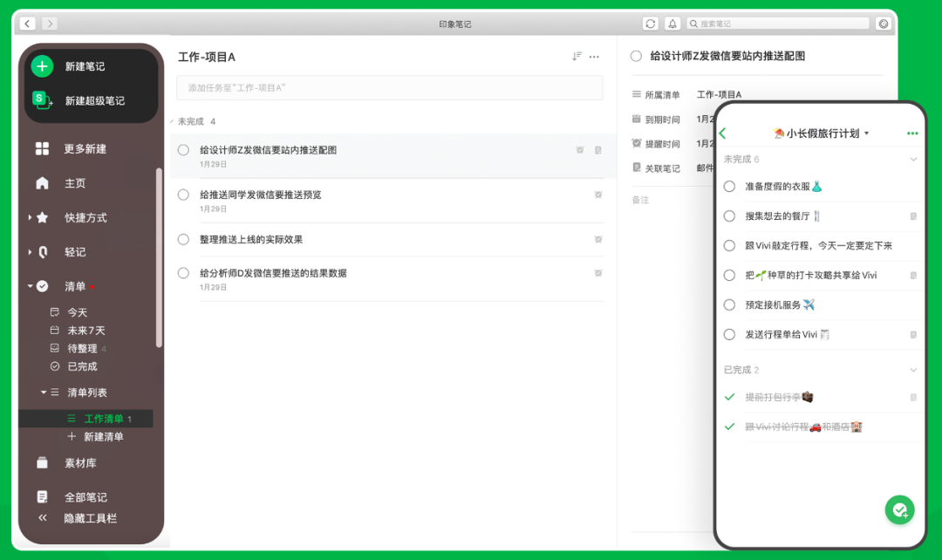Click the reminder bell on the 给设计师Z task
Viewport: 942px width, 560px height.
[580, 150]
